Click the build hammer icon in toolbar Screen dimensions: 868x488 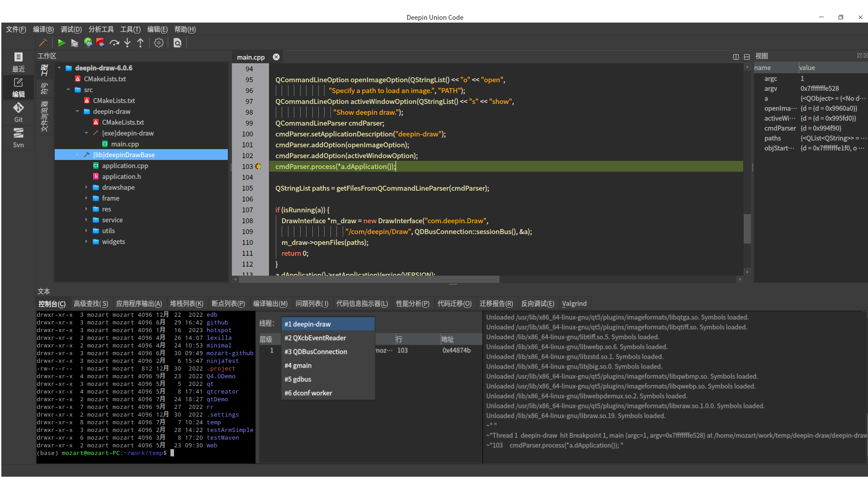pos(43,42)
